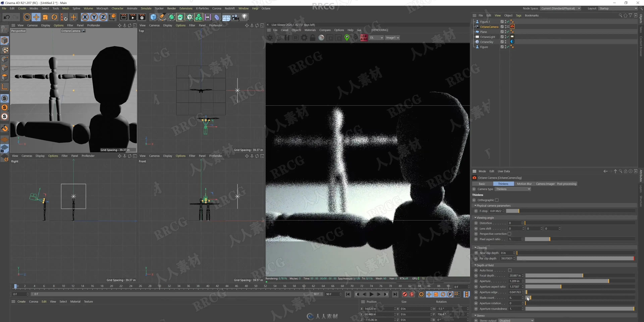Select the Live Selection tool
644x322 pixels.
pos(27,17)
